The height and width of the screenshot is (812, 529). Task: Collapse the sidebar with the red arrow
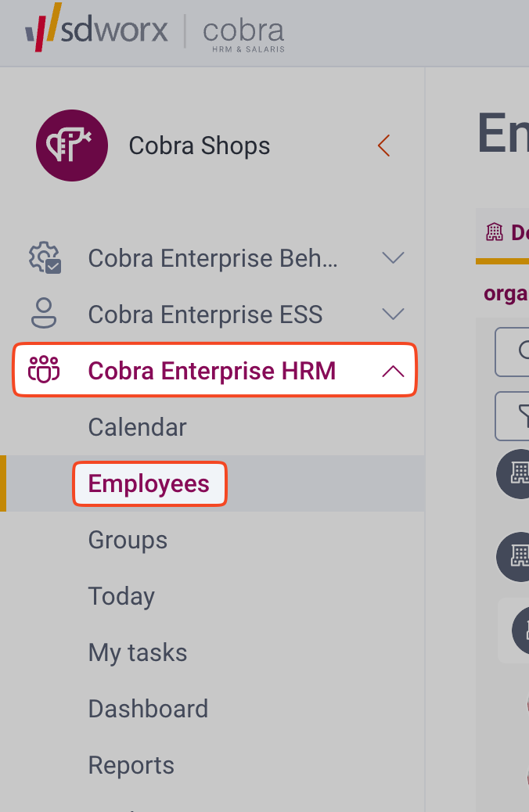(x=383, y=146)
